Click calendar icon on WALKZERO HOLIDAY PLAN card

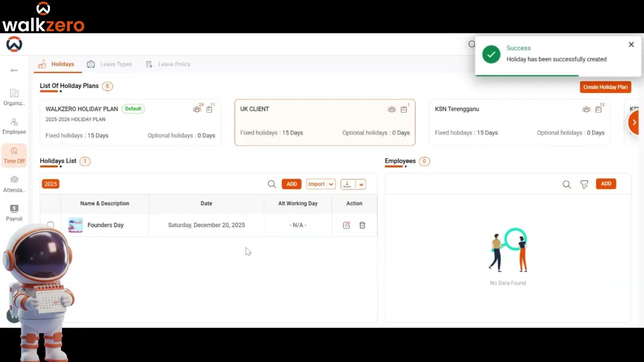point(209,109)
